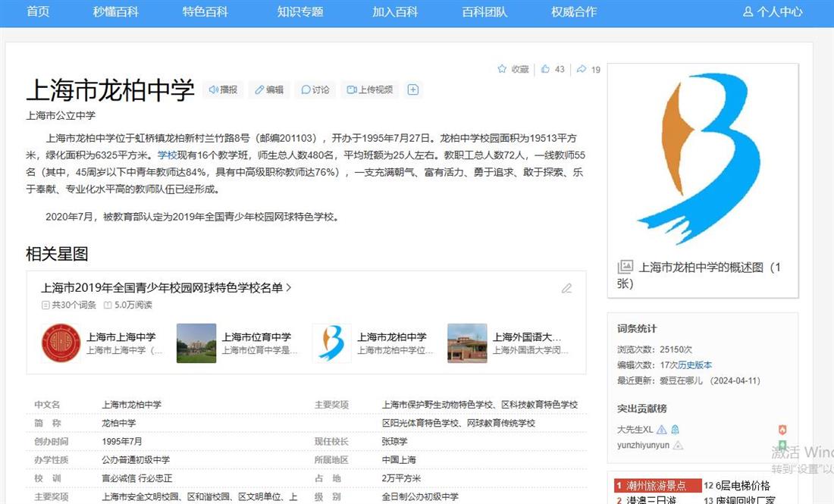Open 潮州旅游景点 hot search item

(656, 485)
